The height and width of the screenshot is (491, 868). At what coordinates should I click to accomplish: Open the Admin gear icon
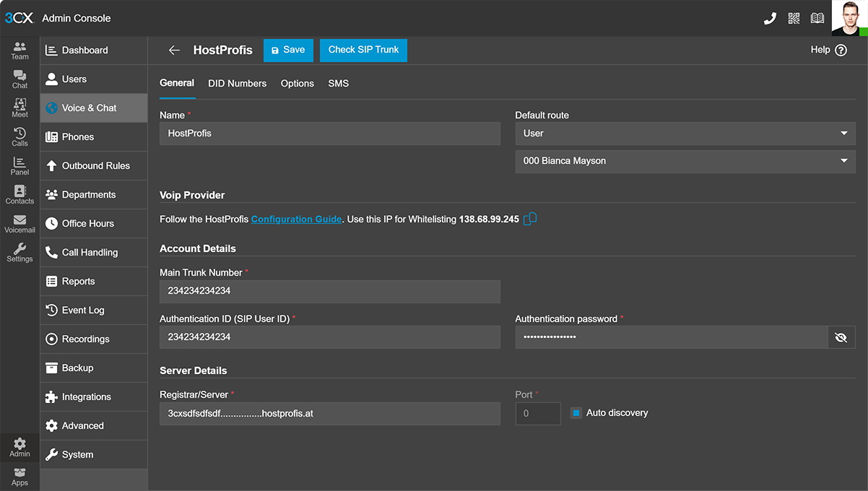click(19, 448)
